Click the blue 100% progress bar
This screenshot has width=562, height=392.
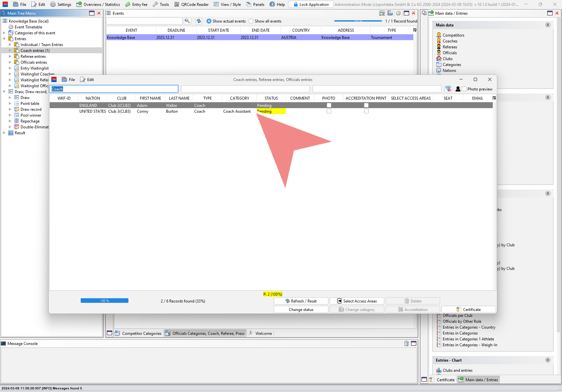[105, 301]
